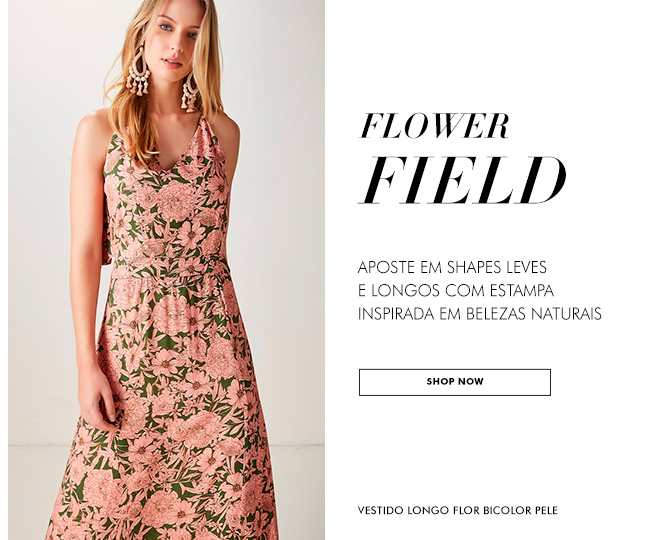Click the FLOWER title word
Image resolution: width=650 pixels, height=540 pixels.
tap(434, 126)
